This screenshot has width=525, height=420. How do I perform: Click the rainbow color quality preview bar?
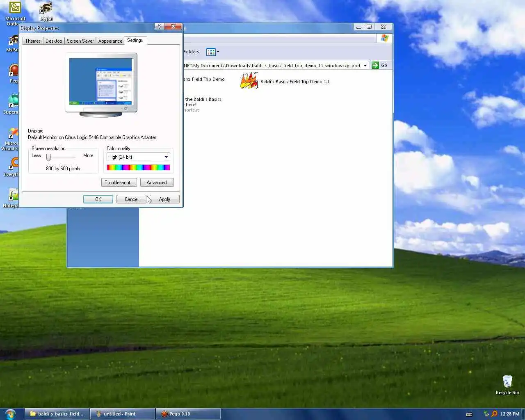(x=138, y=167)
